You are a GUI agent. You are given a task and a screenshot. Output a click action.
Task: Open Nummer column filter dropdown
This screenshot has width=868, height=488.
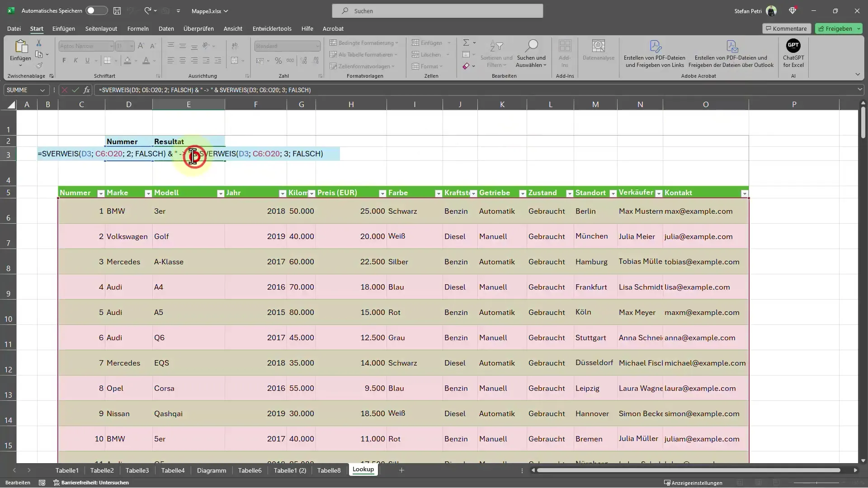(x=101, y=193)
